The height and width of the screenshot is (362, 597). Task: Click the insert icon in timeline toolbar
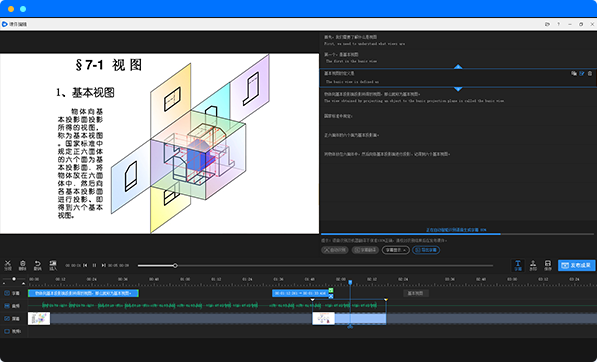53,265
